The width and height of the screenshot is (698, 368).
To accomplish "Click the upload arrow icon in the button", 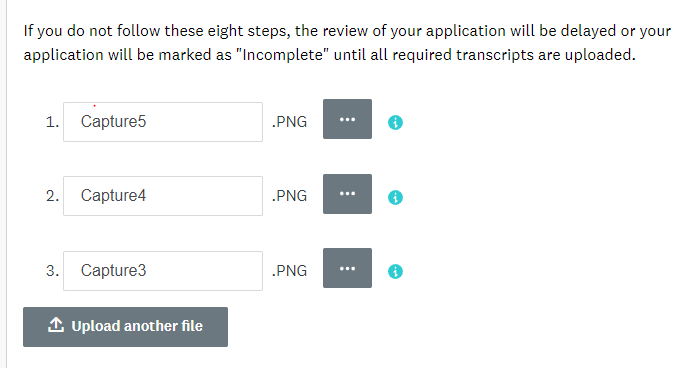I will pyautogui.click(x=56, y=325).
